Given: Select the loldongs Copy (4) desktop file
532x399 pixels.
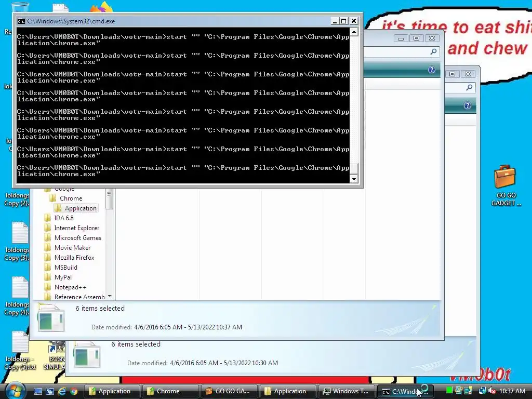Looking at the screenshot, I should tap(17, 296).
